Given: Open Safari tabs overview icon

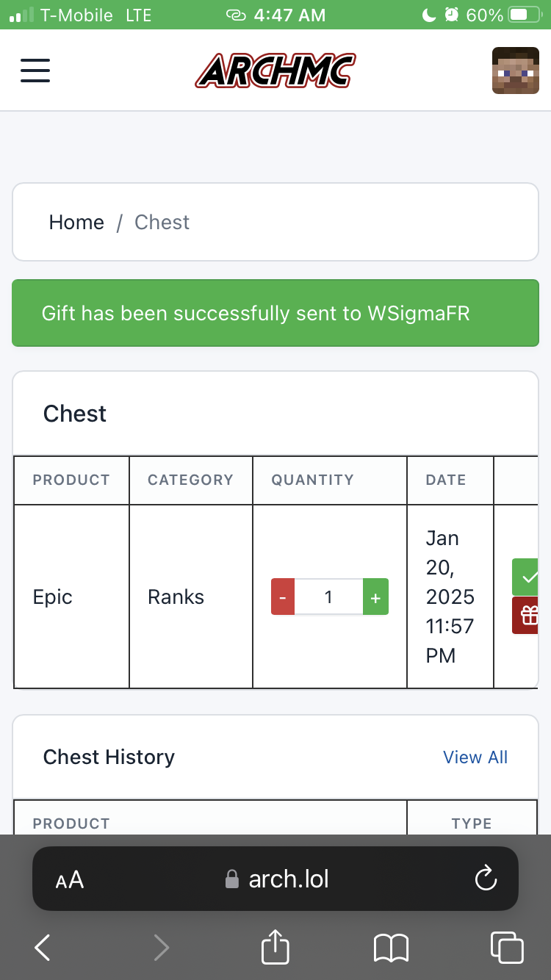Looking at the screenshot, I should 507,947.
